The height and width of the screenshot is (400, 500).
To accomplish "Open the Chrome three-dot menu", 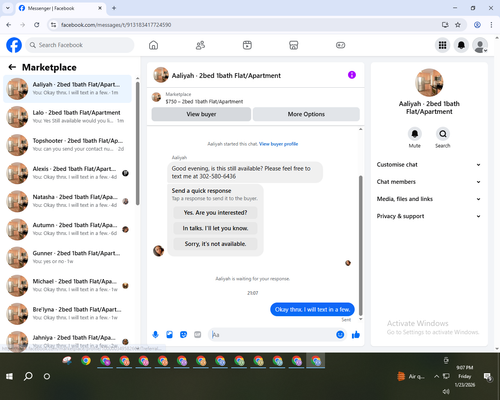I will pos(491,25).
